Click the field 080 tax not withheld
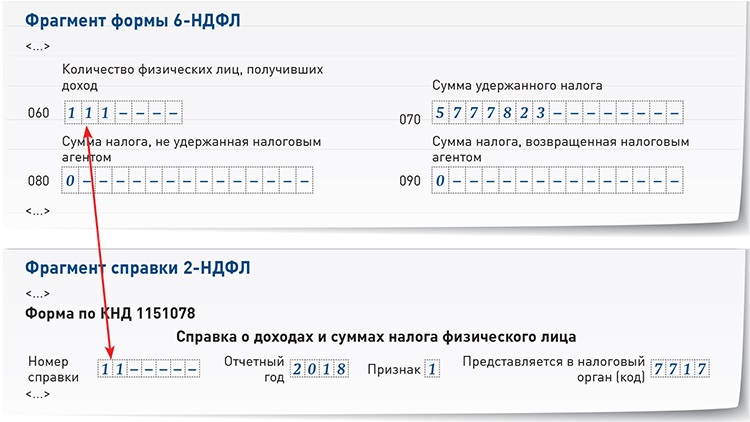Screen dimensions: 750x422 [187, 182]
